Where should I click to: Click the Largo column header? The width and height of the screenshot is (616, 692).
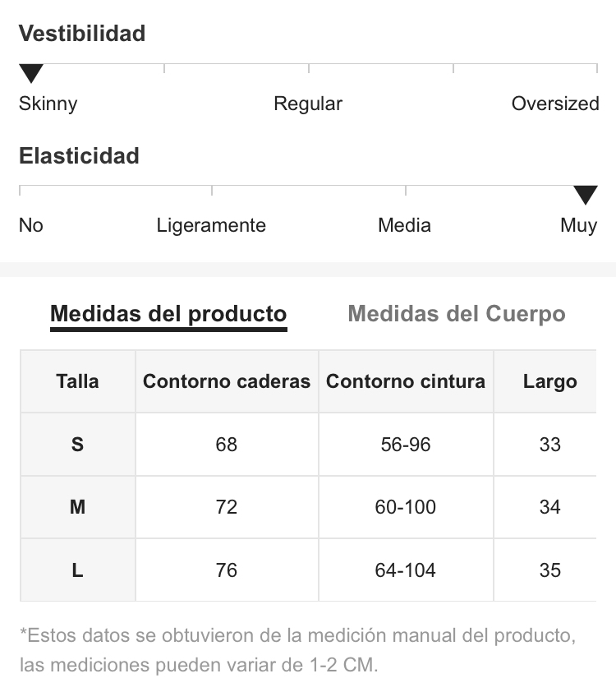pyautogui.click(x=549, y=381)
